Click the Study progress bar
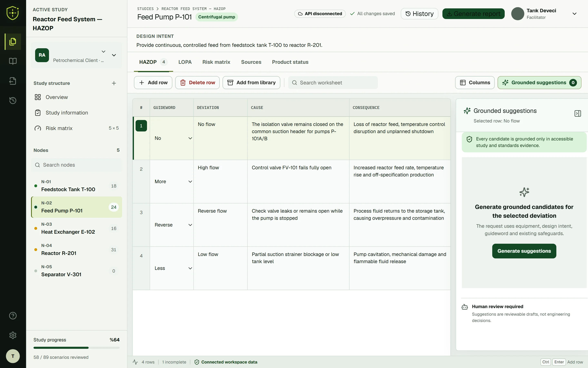Screen dimensions: 588x368 (x=77, y=348)
